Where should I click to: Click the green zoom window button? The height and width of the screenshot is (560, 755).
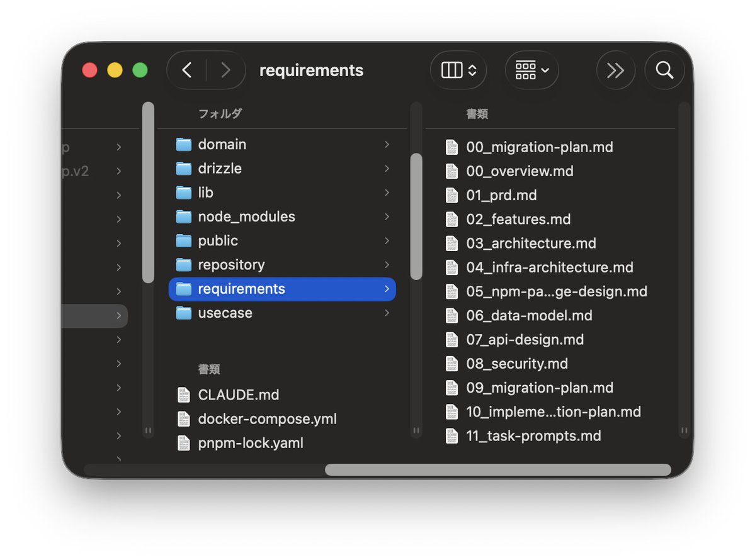coord(140,70)
